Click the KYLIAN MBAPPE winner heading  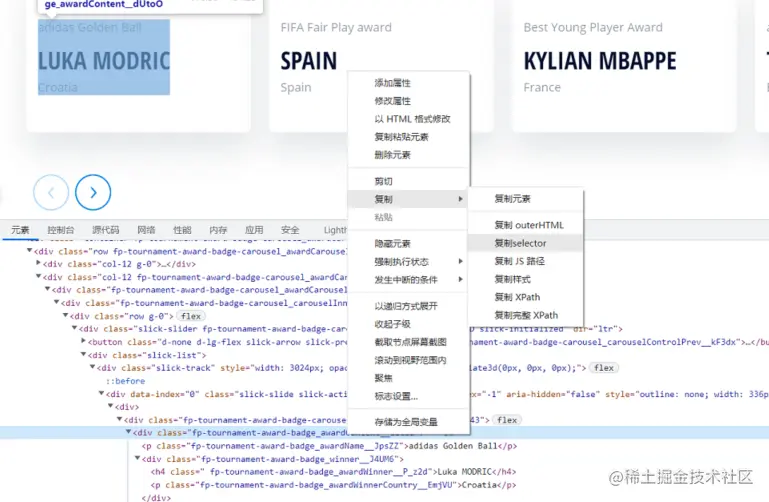coord(600,61)
